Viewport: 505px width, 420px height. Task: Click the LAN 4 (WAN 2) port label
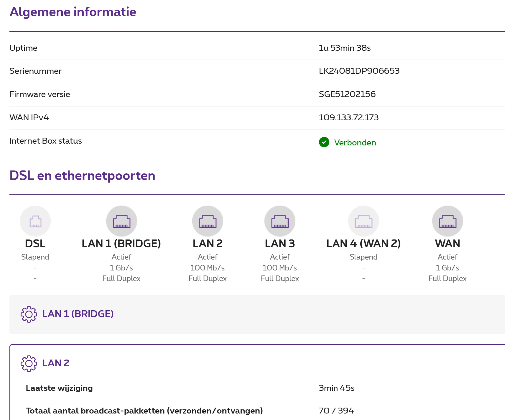(x=363, y=244)
